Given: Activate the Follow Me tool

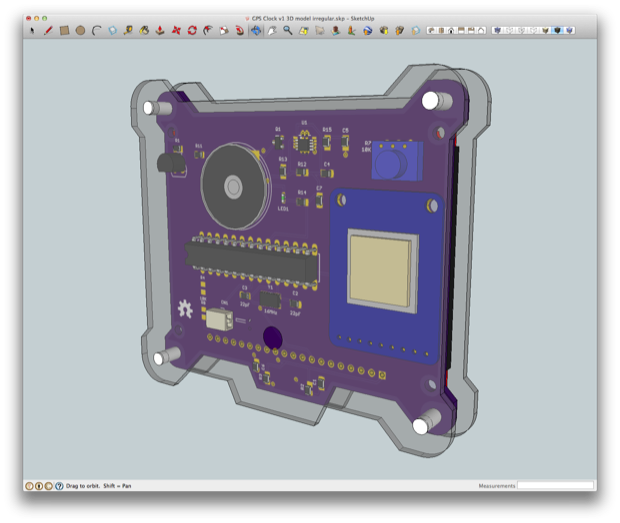Looking at the screenshot, I should 240,30.
